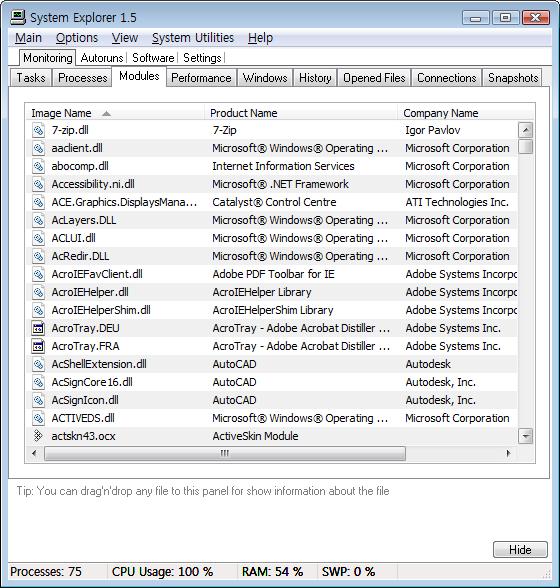
Task: Click the SWP: 0 % status entry
Action: click(348, 572)
